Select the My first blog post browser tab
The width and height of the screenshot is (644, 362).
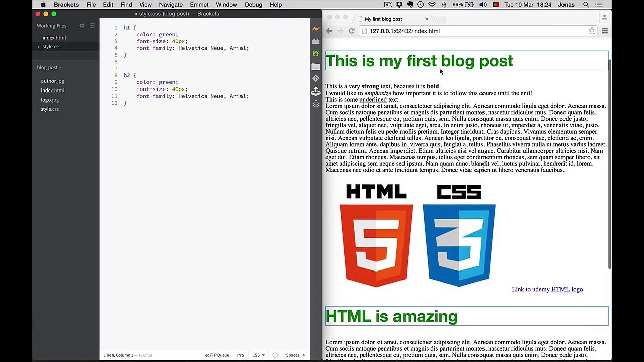point(391,19)
